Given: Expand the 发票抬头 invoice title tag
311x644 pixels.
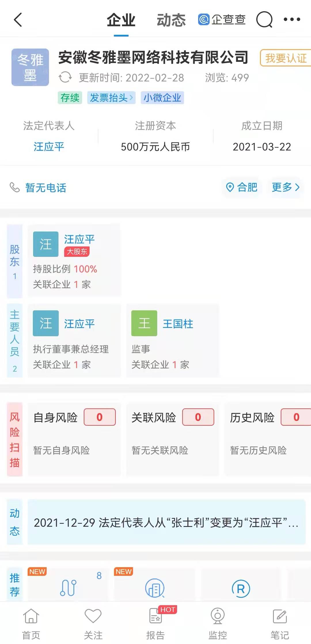Looking at the screenshot, I should 111,98.
